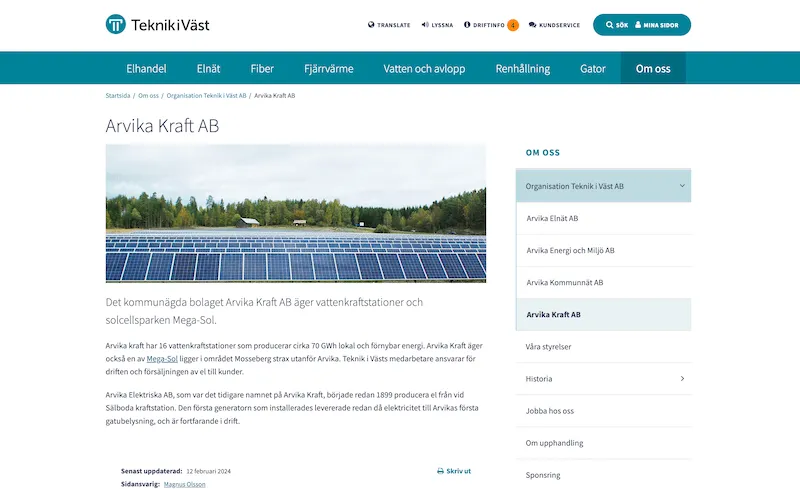Go to Organisation Teknik i Väst AB breadcrumb
Screen dimensions: 800x489
207,95
